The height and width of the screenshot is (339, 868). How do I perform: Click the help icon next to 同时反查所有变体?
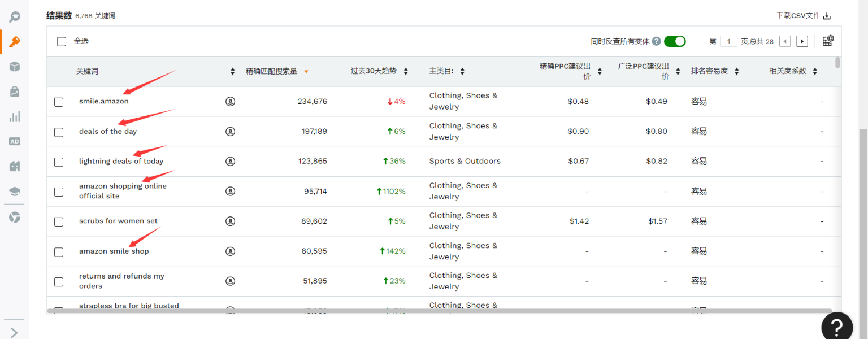[x=656, y=41]
